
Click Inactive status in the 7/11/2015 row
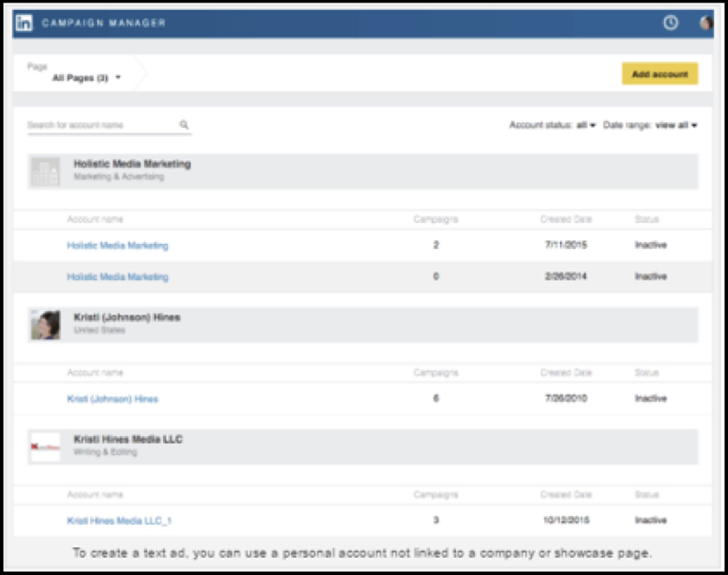pyautogui.click(x=651, y=245)
